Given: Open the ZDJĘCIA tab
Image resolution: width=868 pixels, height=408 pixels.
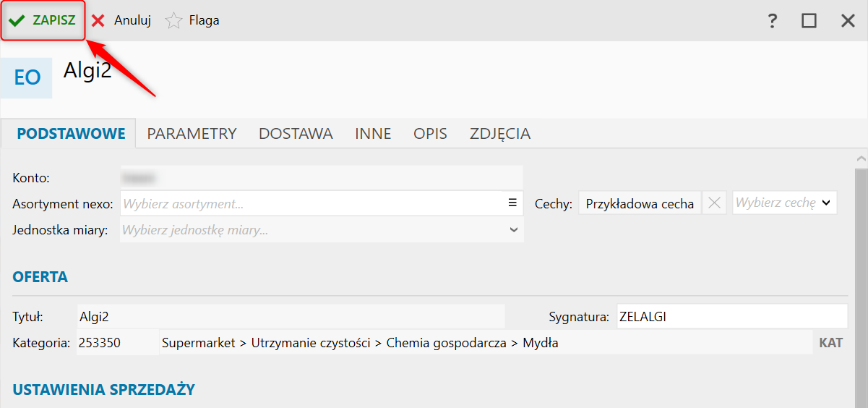Looking at the screenshot, I should (x=500, y=134).
